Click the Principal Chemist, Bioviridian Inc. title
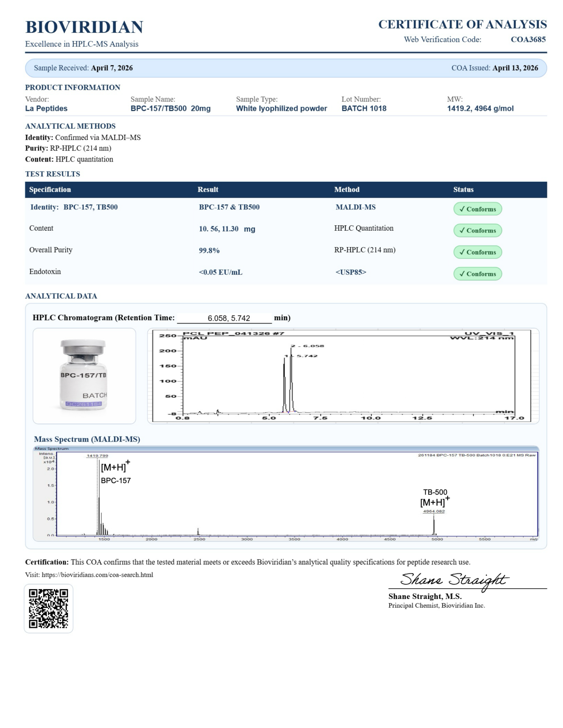Screen dimensions: 563x728 coord(437,605)
